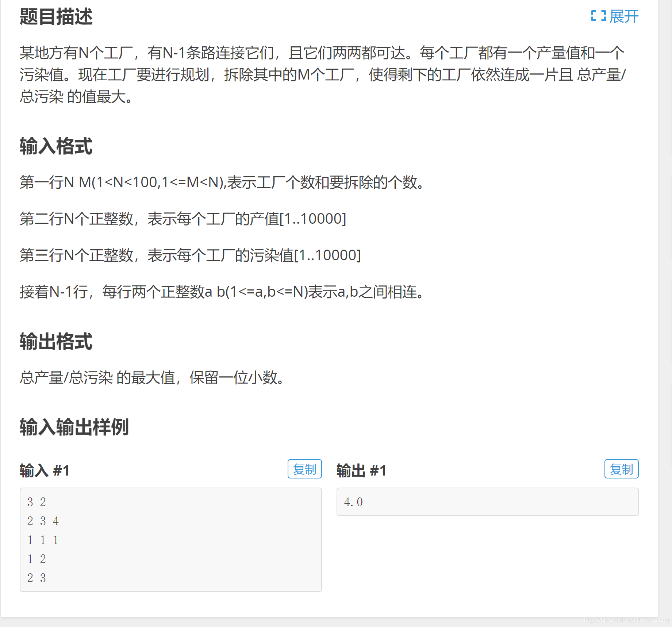Viewport: 672px width, 627px height.
Task: Select the 输入格式 heading
Action: 56,146
